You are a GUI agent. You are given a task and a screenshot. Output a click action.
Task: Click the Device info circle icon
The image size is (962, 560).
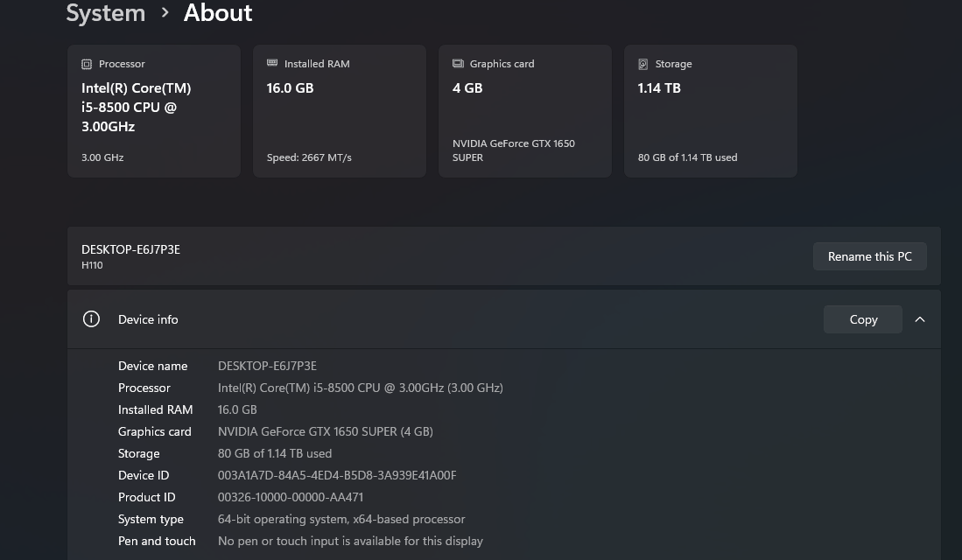91,319
